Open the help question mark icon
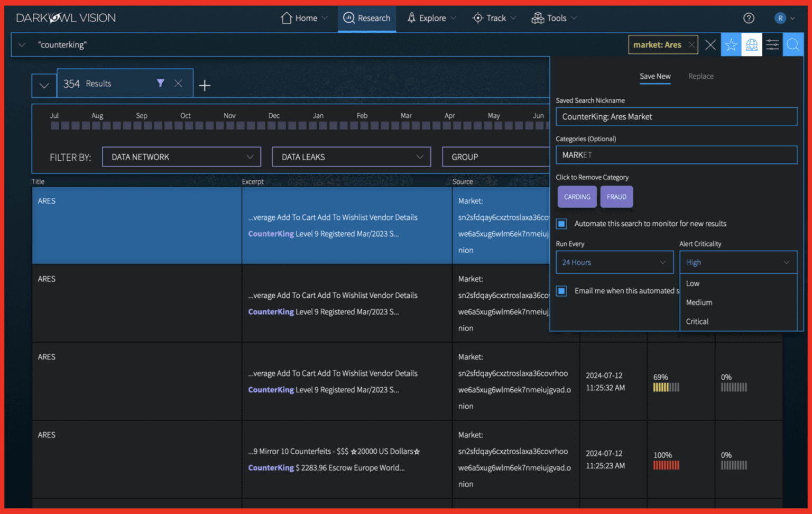Screen dimensions: 812x514 coord(749,18)
